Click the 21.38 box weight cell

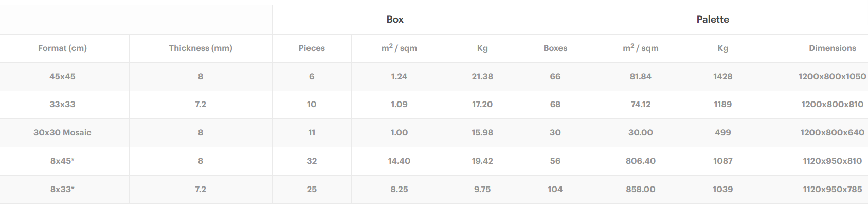(482, 77)
